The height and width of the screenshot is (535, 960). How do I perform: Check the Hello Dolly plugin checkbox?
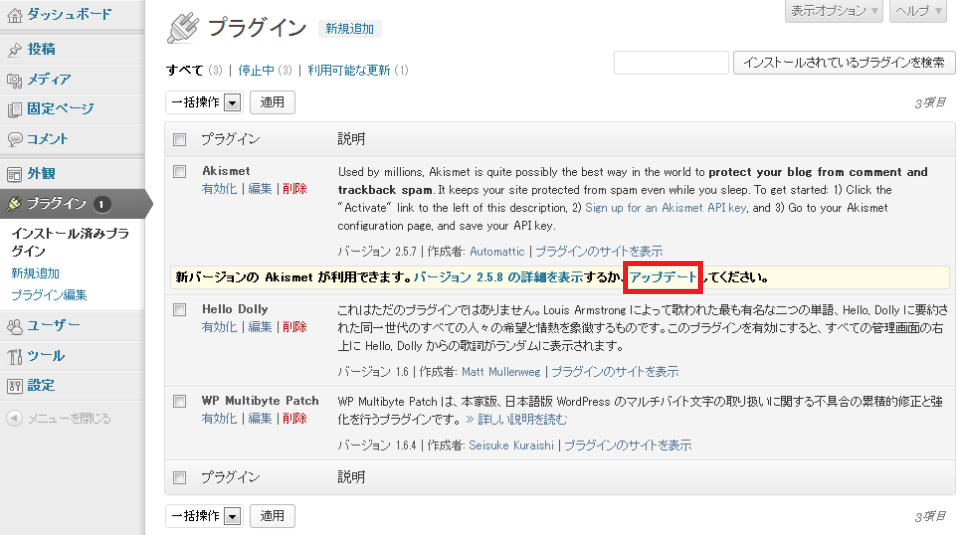[x=180, y=309]
